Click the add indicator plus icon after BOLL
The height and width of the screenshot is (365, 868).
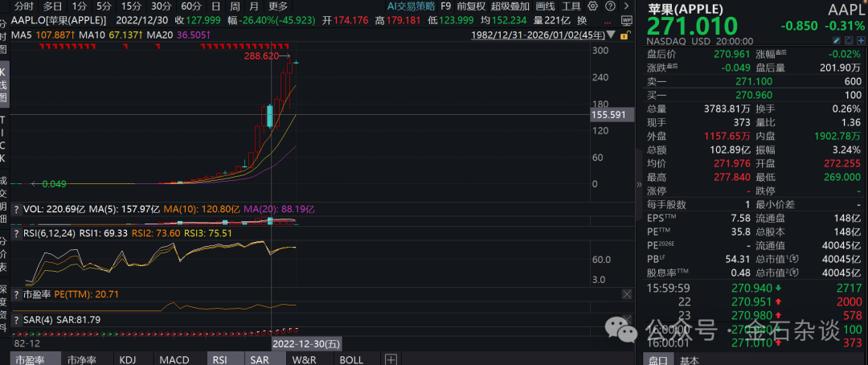coord(391,359)
